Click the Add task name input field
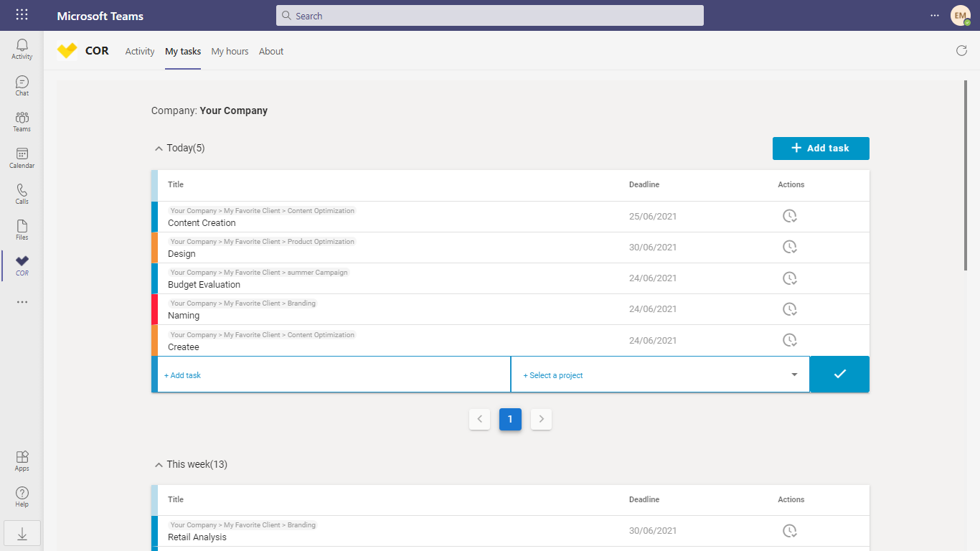Image resolution: width=980 pixels, height=551 pixels. point(334,375)
